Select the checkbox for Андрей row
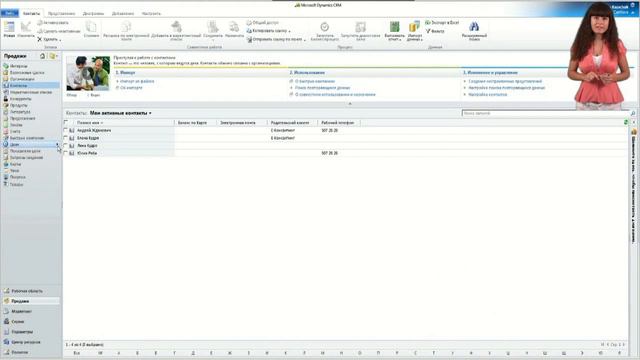The image size is (640, 360). coord(66,130)
